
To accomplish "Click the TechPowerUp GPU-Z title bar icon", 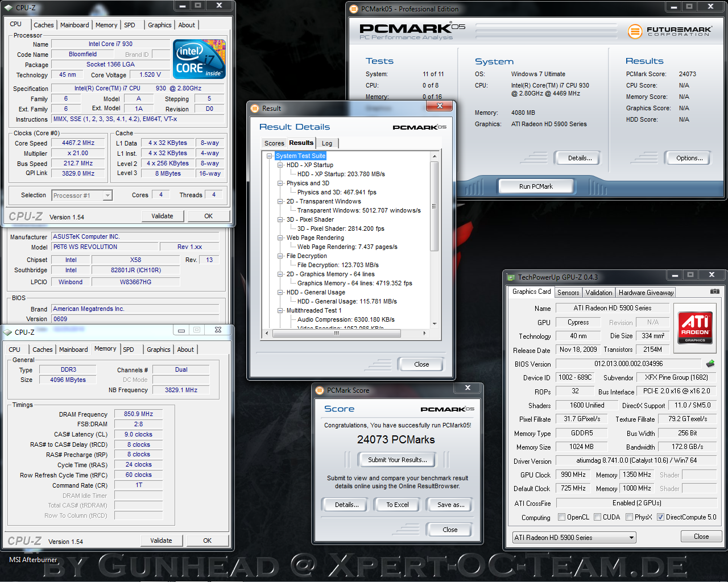I will (511, 277).
